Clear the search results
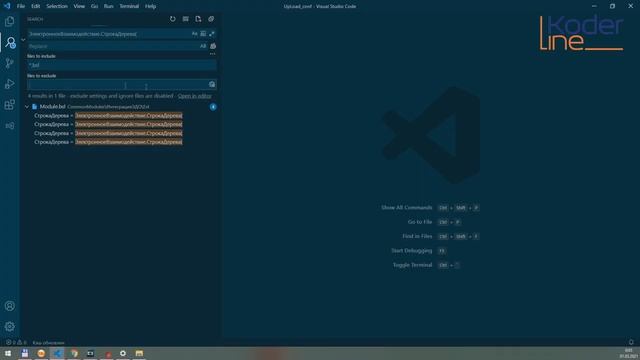 click(186, 19)
